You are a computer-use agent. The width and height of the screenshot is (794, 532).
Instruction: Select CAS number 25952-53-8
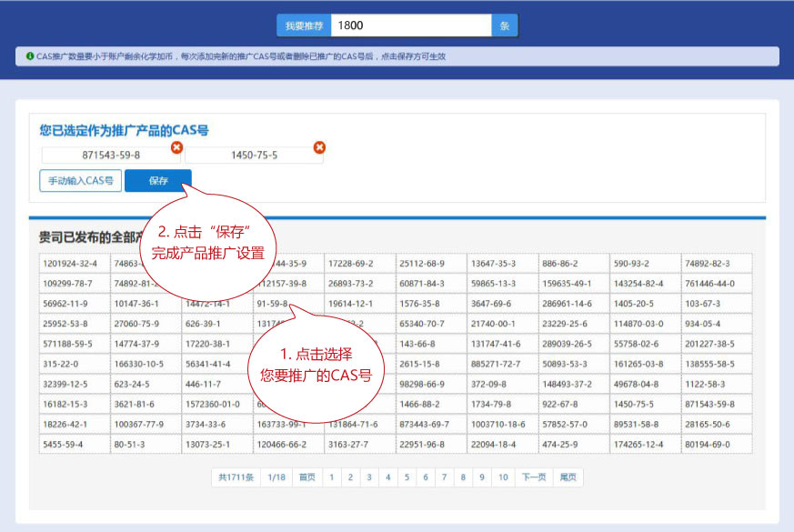pos(74,324)
